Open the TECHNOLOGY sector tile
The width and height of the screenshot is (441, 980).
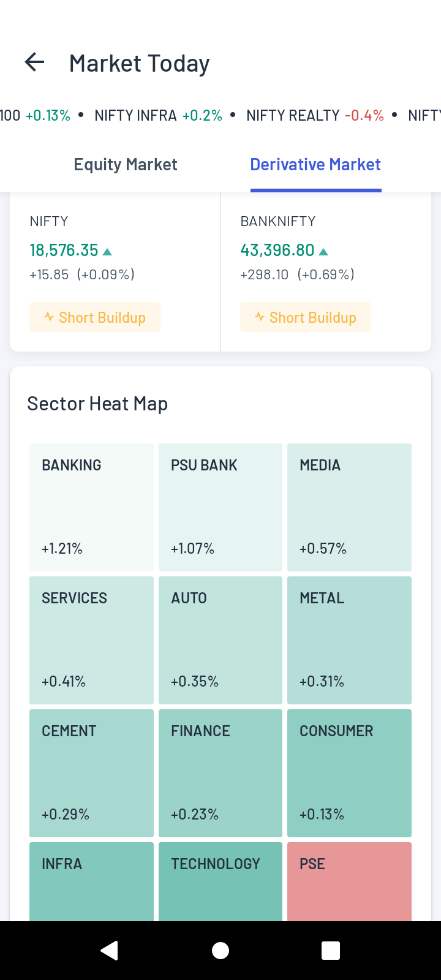click(221, 881)
